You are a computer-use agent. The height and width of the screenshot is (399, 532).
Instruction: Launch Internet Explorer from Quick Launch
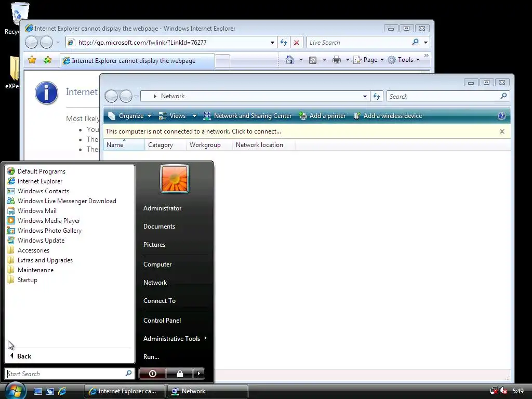pyautogui.click(x=62, y=391)
